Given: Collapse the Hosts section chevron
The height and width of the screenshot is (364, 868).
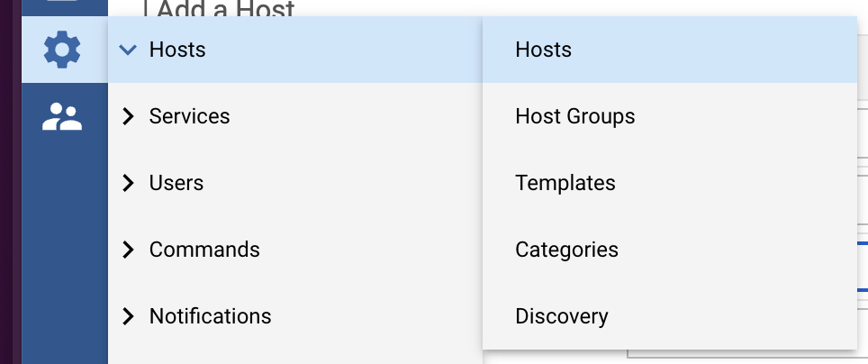Looking at the screenshot, I should 129,50.
